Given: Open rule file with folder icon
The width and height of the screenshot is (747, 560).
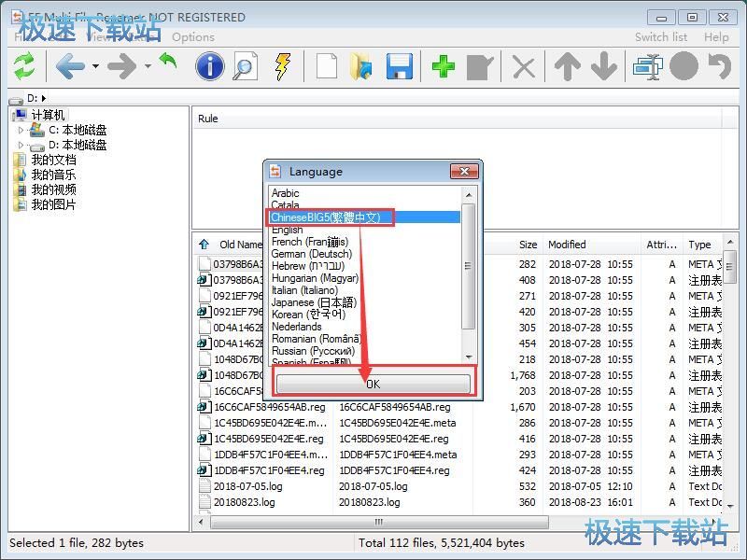Looking at the screenshot, I should (x=361, y=66).
